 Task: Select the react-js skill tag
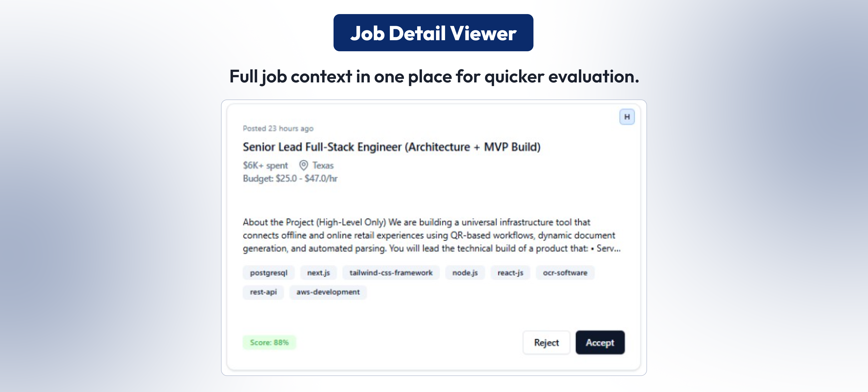pos(510,273)
